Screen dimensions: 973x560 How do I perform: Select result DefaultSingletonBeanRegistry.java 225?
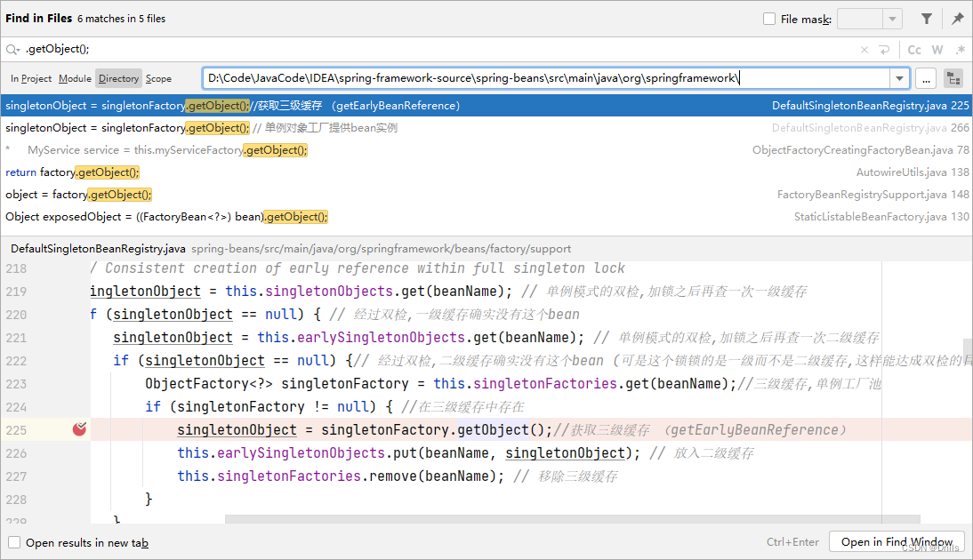tap(486, 106)
